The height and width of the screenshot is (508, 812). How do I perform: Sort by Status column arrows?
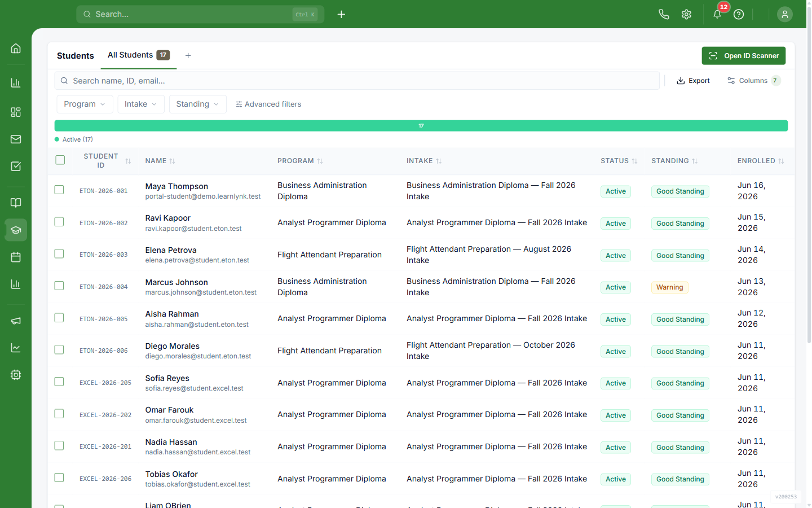(x=634, y=161)
